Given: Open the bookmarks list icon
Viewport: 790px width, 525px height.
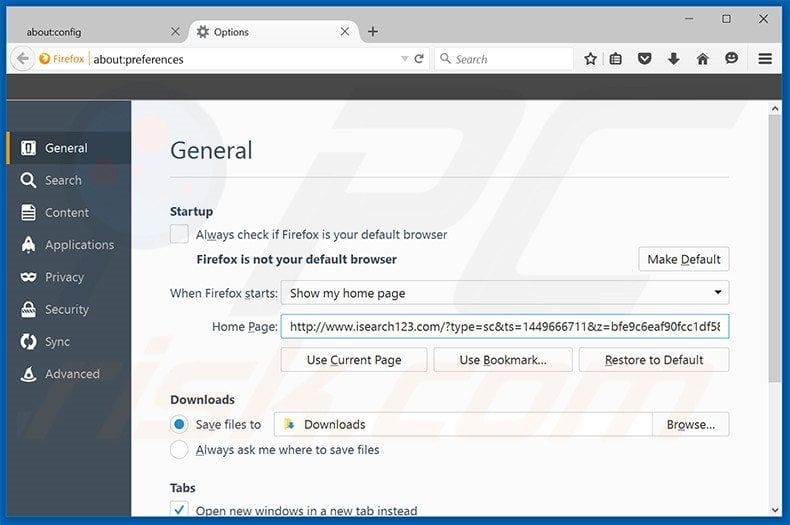Looking at the screenshot, I should click(616, 59).
